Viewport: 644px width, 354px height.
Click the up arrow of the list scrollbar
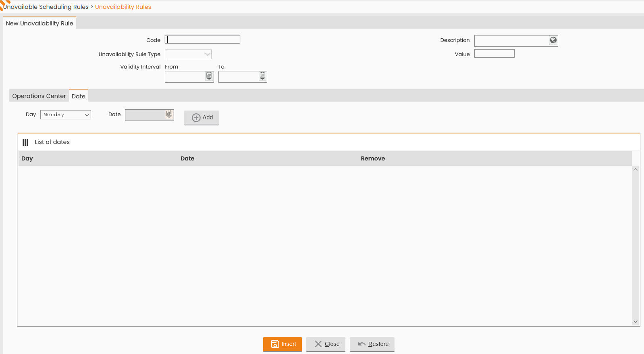click(x=636, y=169)
